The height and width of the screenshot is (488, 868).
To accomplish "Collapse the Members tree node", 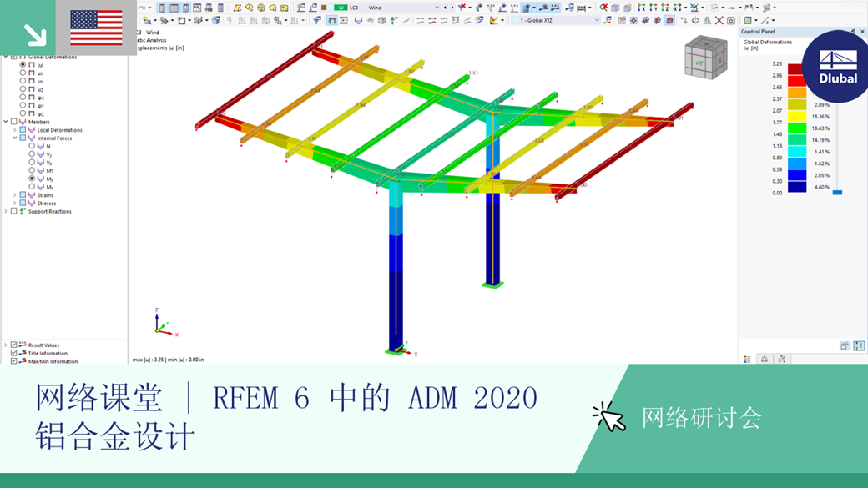I will point(6,122).
